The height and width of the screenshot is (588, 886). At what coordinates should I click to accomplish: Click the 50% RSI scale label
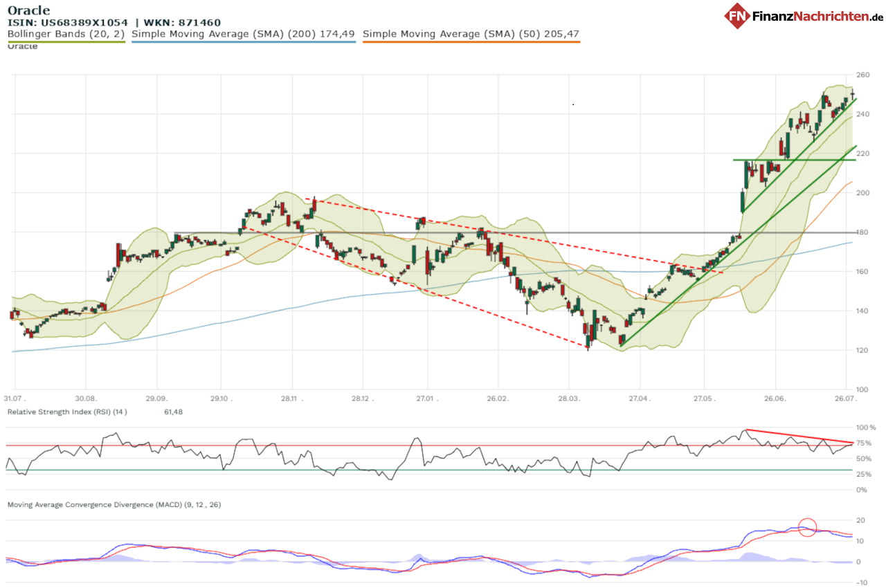864,459
